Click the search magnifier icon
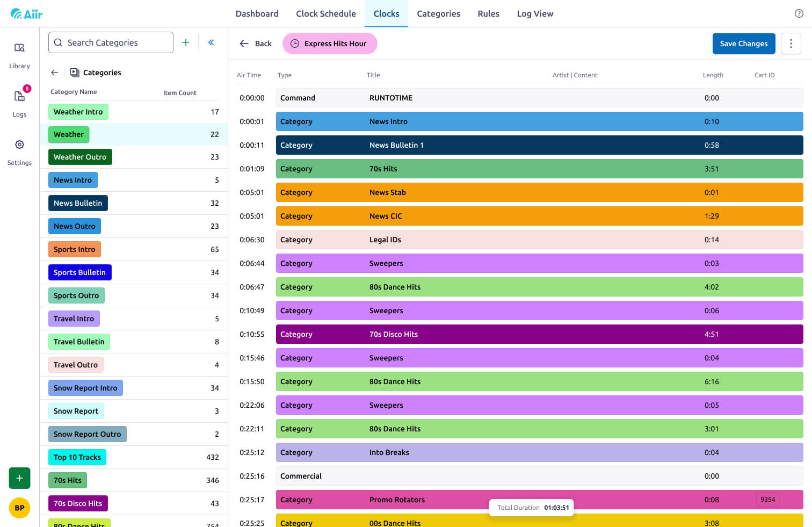812x527 pixels. pos(58,42)
